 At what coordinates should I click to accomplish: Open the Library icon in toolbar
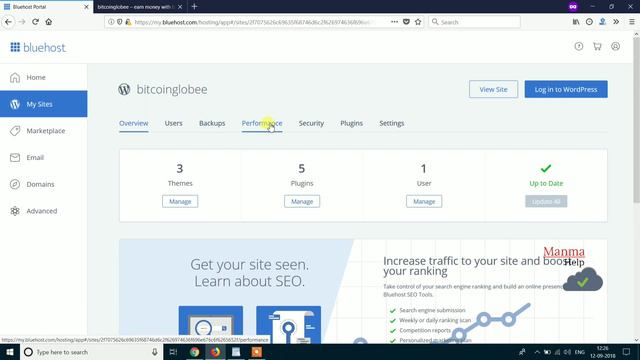[x=576, y=22]
